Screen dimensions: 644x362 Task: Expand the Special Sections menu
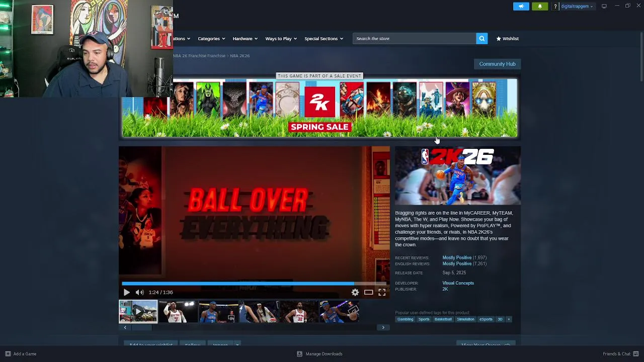(324, 39)
